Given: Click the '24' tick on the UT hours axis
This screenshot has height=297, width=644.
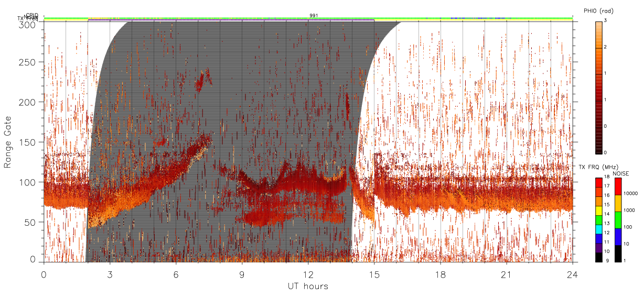Looking at the screenshot, I should pyautogui.click(x=573, y=274).
